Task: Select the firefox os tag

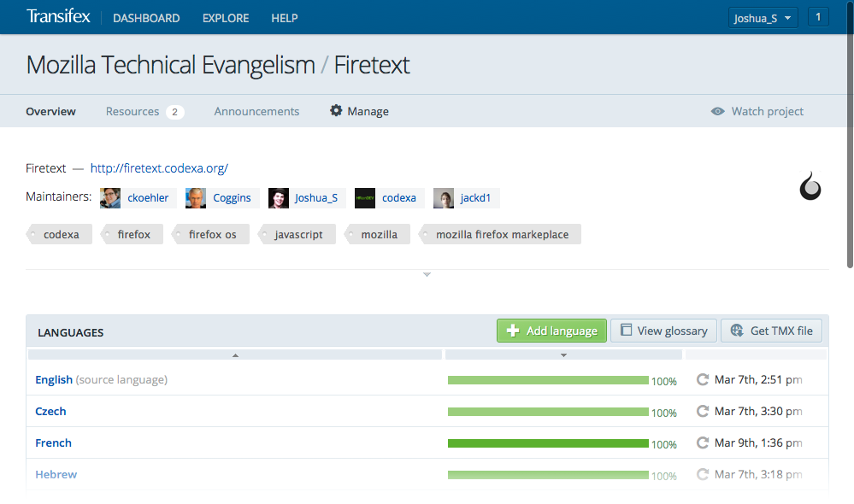Action: tap(211, 234)
